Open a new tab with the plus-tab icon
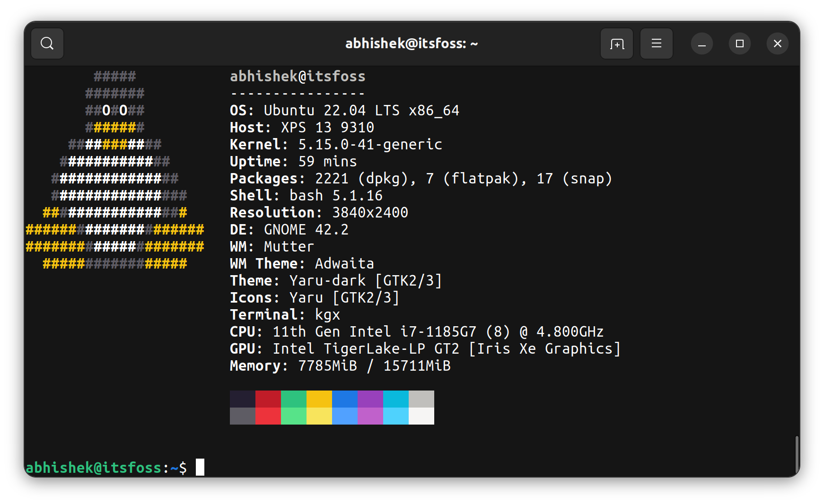The height and width of the screenshot is (504, 824). click(617, 43)
